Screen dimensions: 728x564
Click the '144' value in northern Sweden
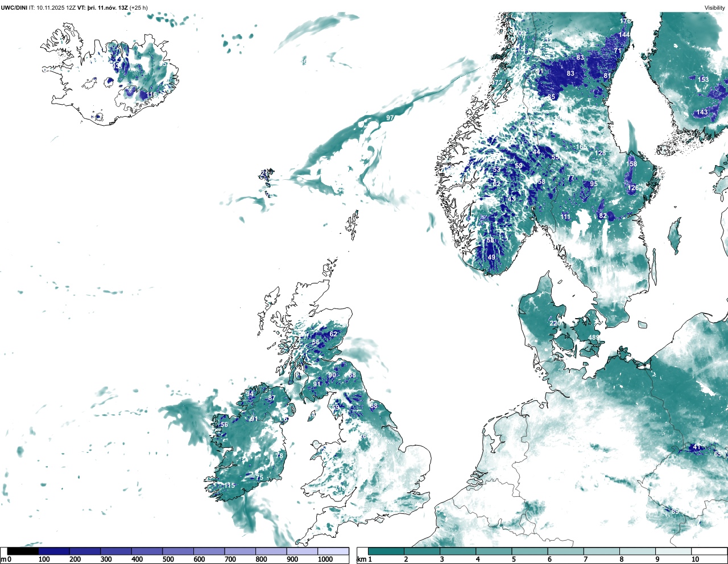624,35
